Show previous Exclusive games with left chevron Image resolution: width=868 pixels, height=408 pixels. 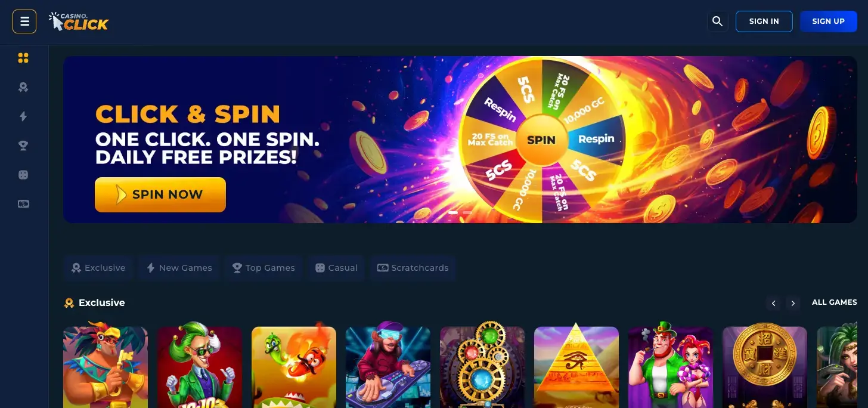point(773,303)
